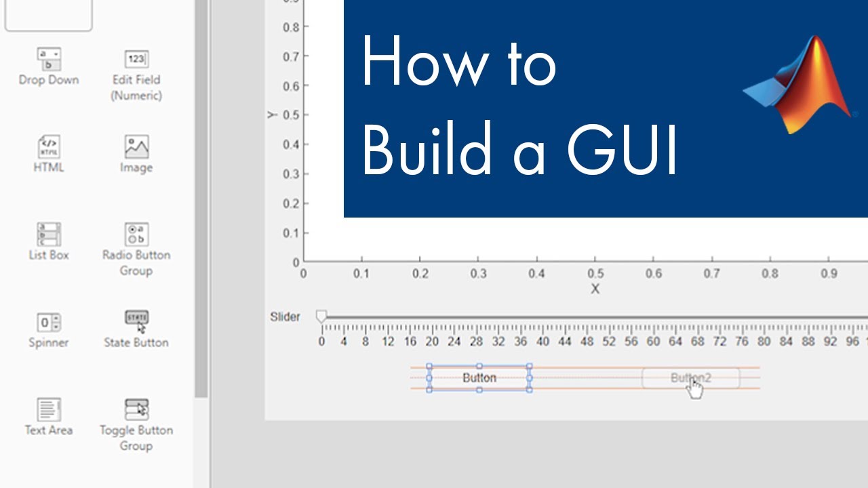Click the 'Spinner' label text

(49, 343)
